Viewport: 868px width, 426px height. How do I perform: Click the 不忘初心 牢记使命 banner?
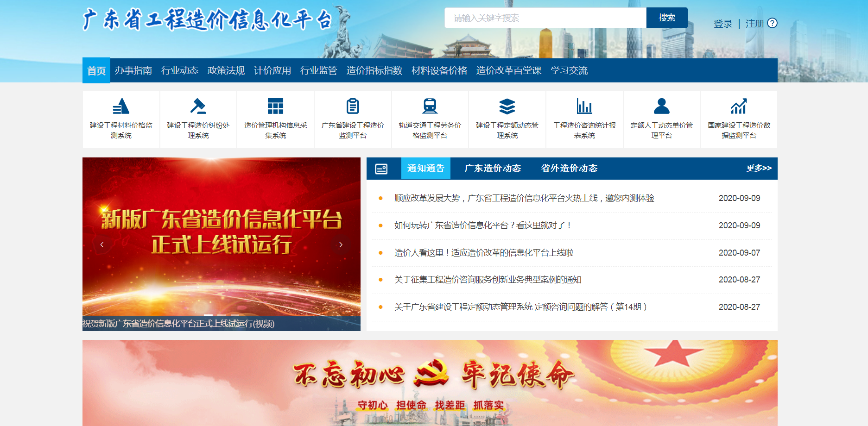(430, 383)
